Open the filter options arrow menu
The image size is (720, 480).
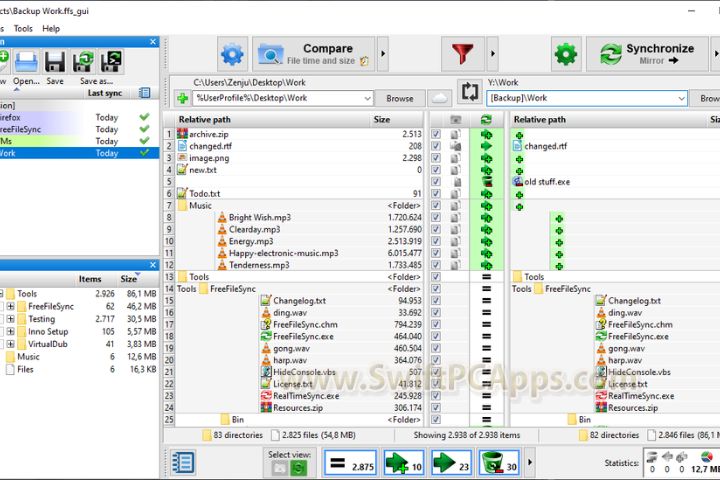(493, 54)
